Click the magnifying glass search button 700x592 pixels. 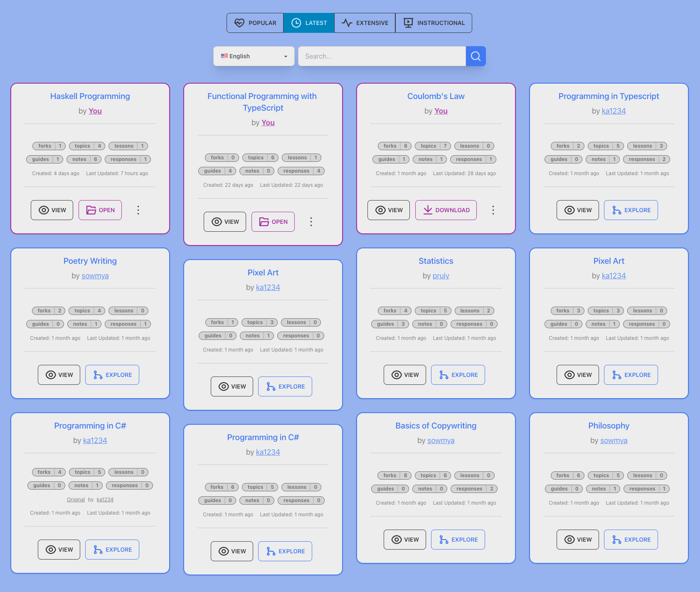pos(476,56)
